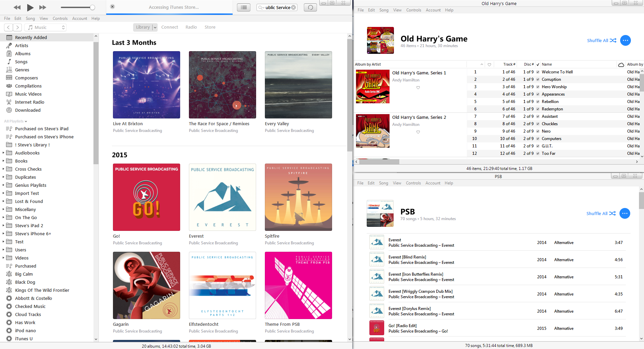
Task: Uncheck the Chuckles track checkbox
Action: point(538,124)
